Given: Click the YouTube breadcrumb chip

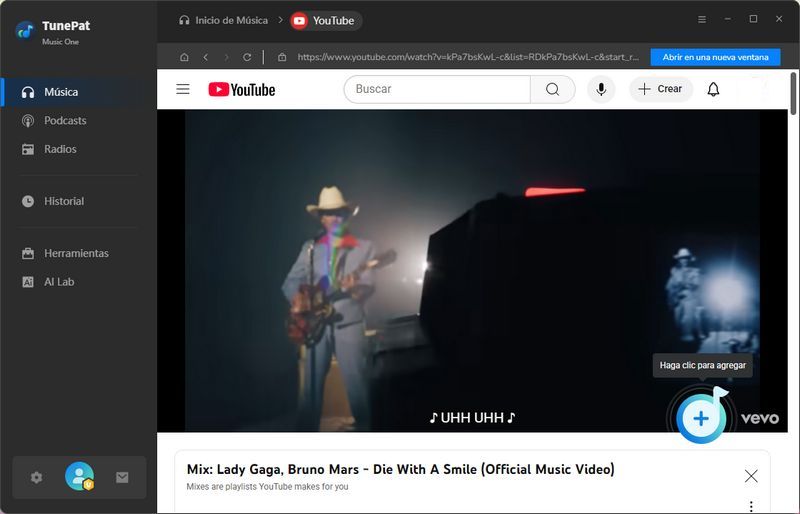Looking at the screenshot, I should (x=325, y=21).
